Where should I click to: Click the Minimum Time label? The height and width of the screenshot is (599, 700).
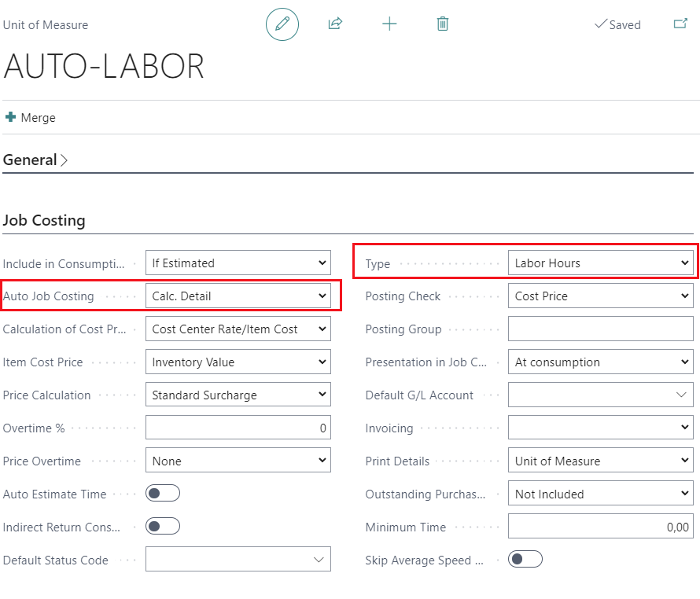[x=405, y=527]
